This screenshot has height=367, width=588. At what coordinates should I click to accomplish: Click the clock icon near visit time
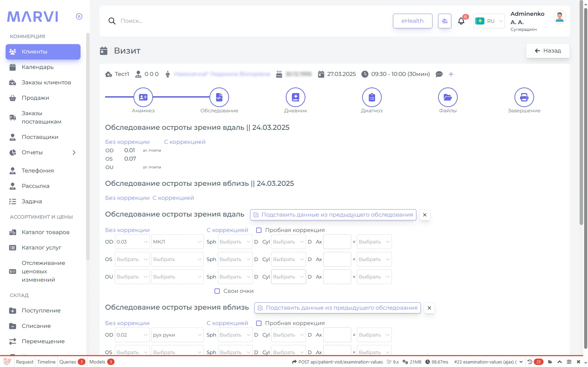[365, 74]
